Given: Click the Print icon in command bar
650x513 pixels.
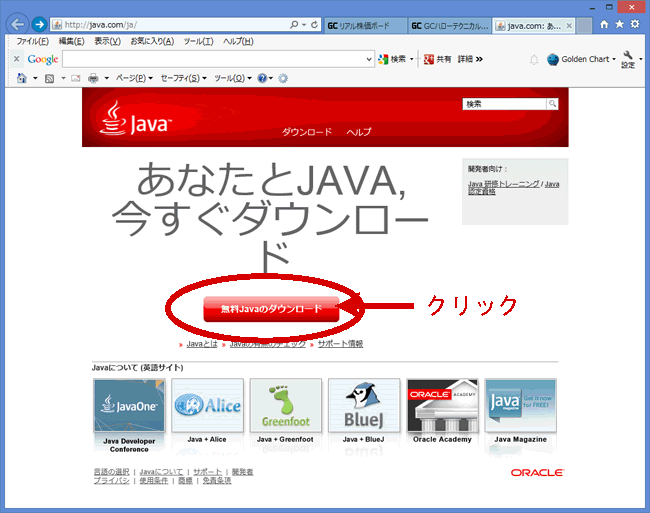Looking at the screenshot, I should 93,78.
